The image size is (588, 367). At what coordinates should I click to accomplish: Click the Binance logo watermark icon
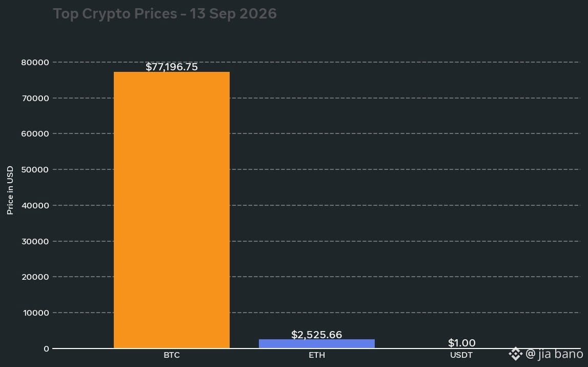tap(515, 354)
